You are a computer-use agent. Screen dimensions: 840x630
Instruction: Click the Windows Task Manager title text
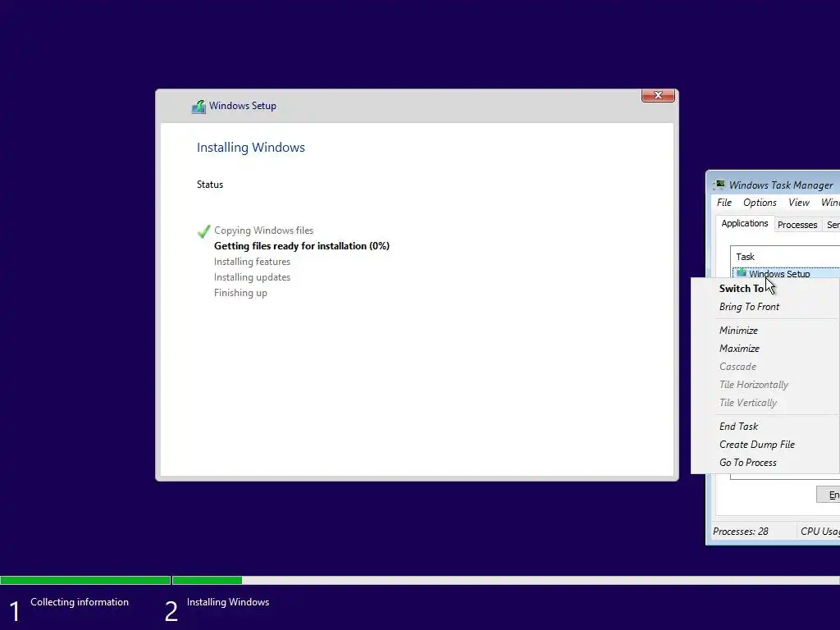[781, 185]
